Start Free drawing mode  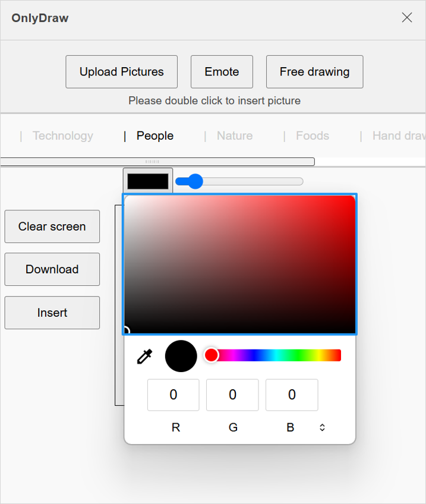coord(314,71)
